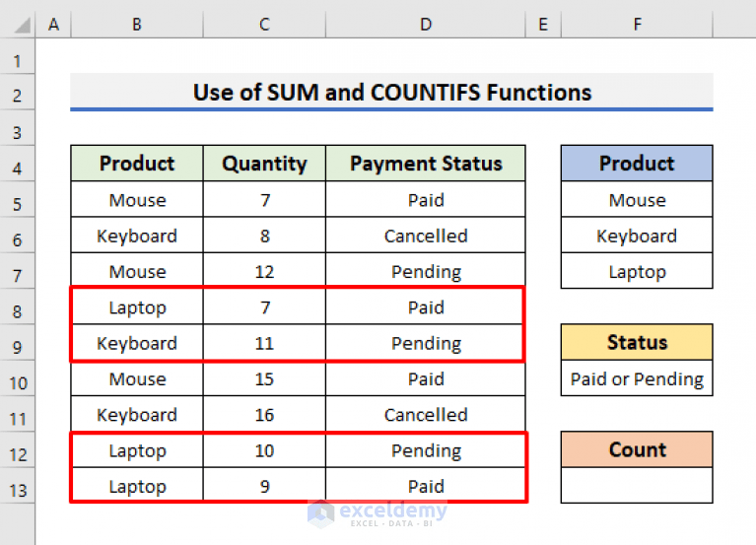This screenshot has width=756, height=545.
Task: Select row 8 header
Action: (18, 307)
